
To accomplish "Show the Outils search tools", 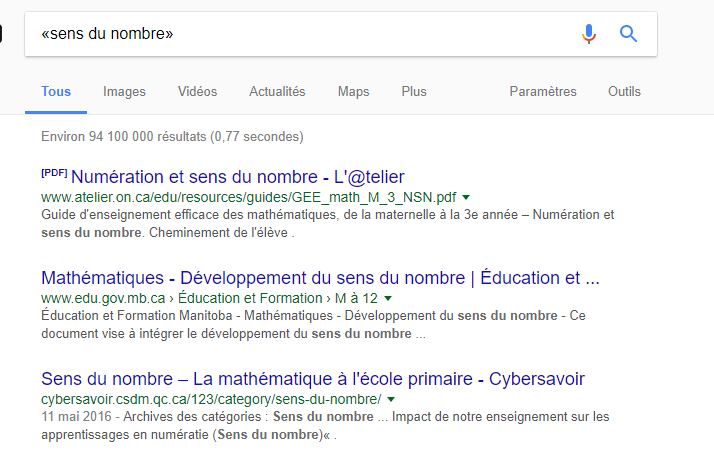I will 624,91.
